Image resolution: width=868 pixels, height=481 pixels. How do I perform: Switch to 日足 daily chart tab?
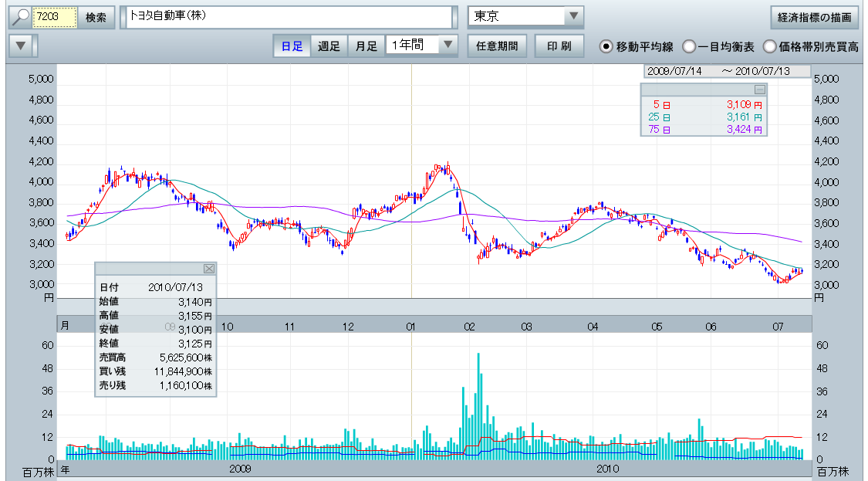tap(292, 46)
